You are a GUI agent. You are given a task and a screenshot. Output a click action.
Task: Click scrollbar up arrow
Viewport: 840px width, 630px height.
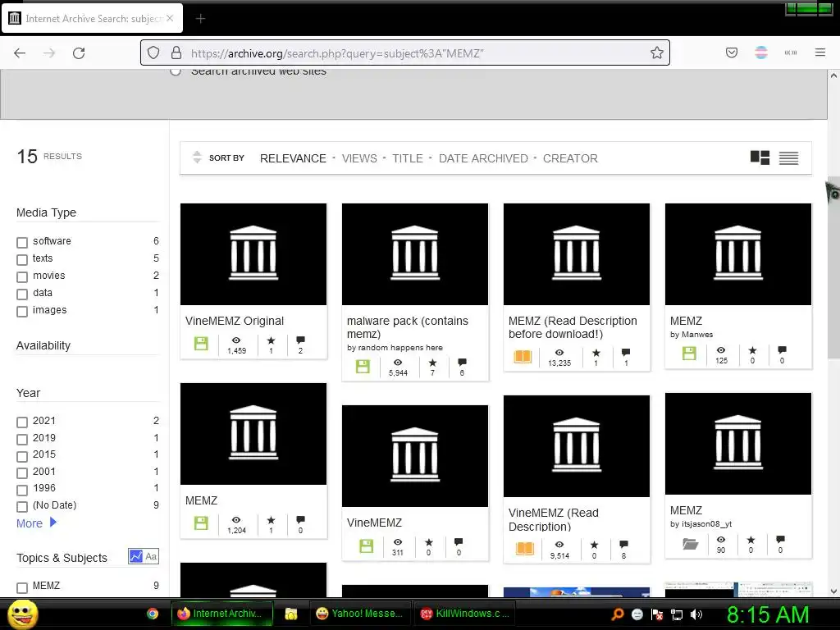pyautogui.click(x=833, y=75)
